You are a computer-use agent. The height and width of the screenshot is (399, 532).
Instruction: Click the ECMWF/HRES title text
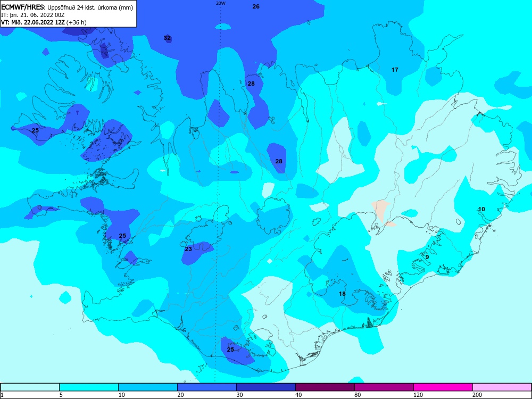point(22,7)
